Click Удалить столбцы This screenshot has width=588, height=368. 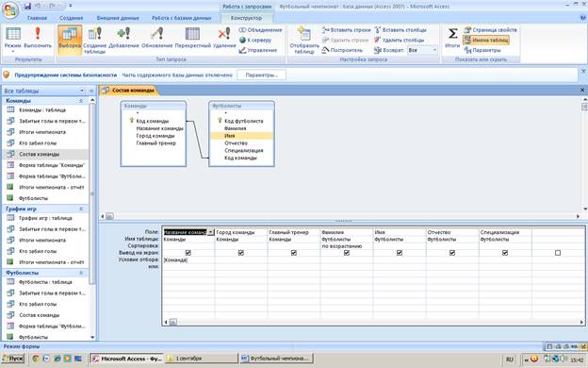(399, 40)
